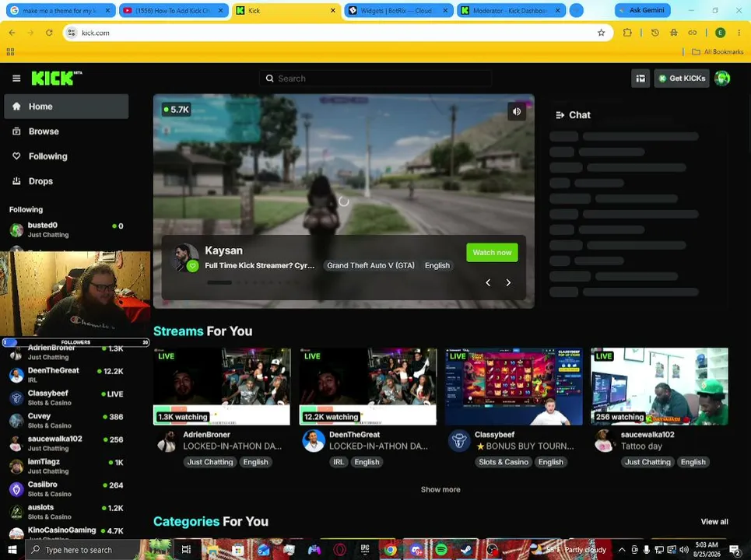Open Steam from the taskbar
This screenshot has height=560, width=751.
point(466,549)
